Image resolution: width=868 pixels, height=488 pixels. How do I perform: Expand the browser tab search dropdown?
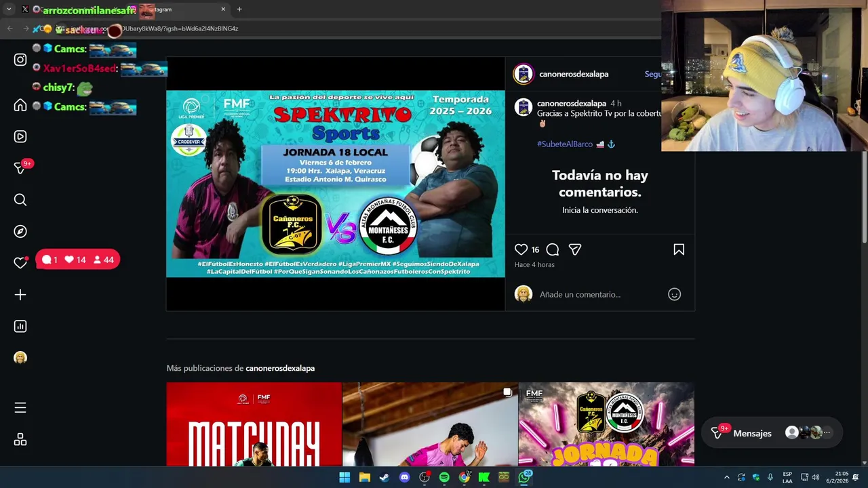9,9
